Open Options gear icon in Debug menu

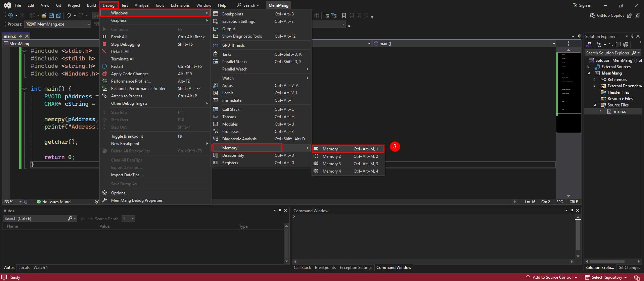104,193
